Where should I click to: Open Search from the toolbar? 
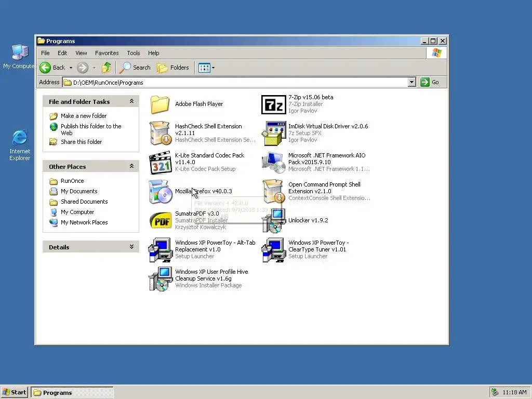pyautogui.click(x=135, y=68)
